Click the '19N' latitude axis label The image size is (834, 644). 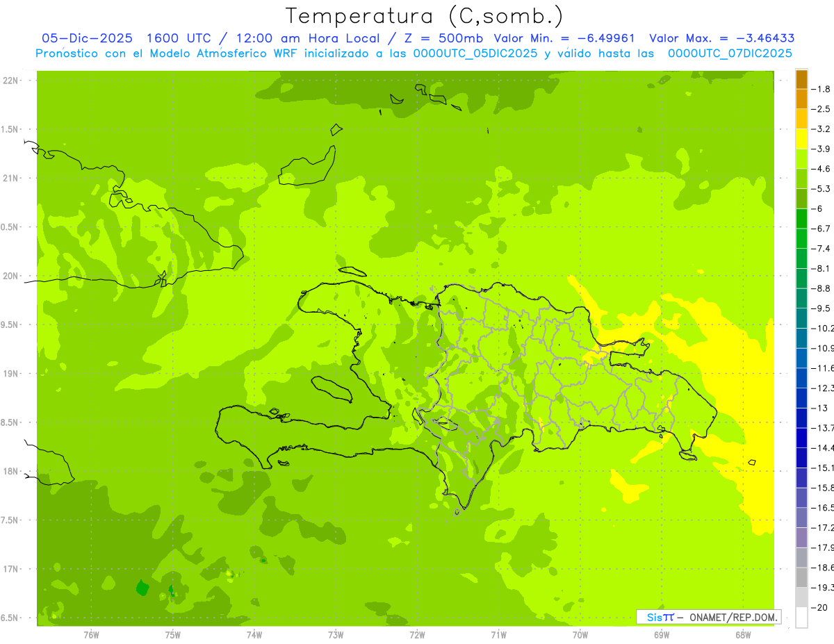point(10,374)
